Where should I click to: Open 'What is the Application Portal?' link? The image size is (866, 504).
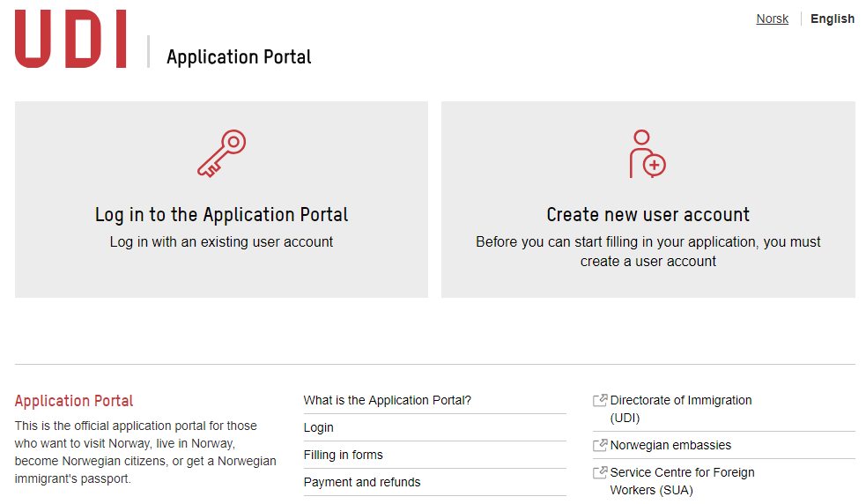click(387, 400)
